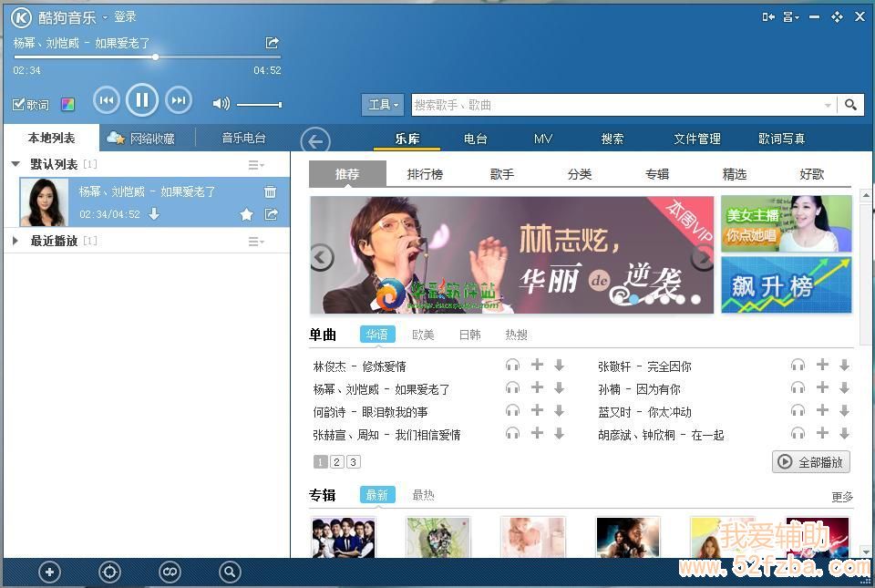Add 张赫宣、周知 song to playlist

(x=537, y=433)
